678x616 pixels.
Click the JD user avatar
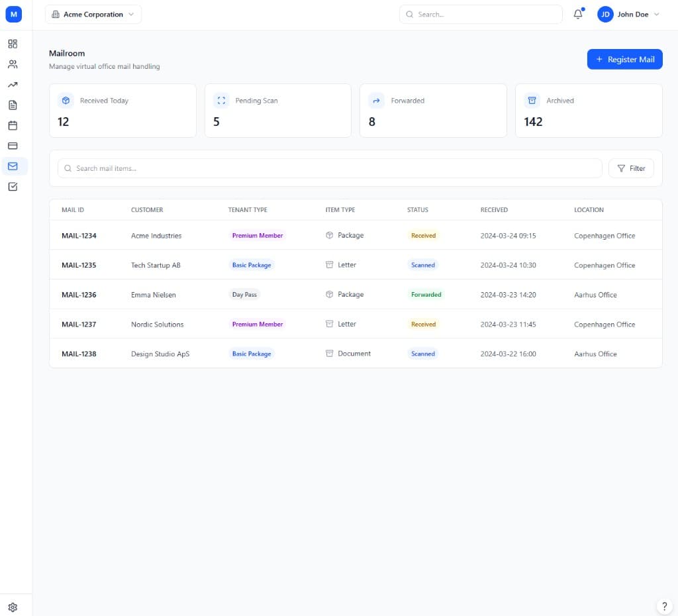tap(605, 15)
